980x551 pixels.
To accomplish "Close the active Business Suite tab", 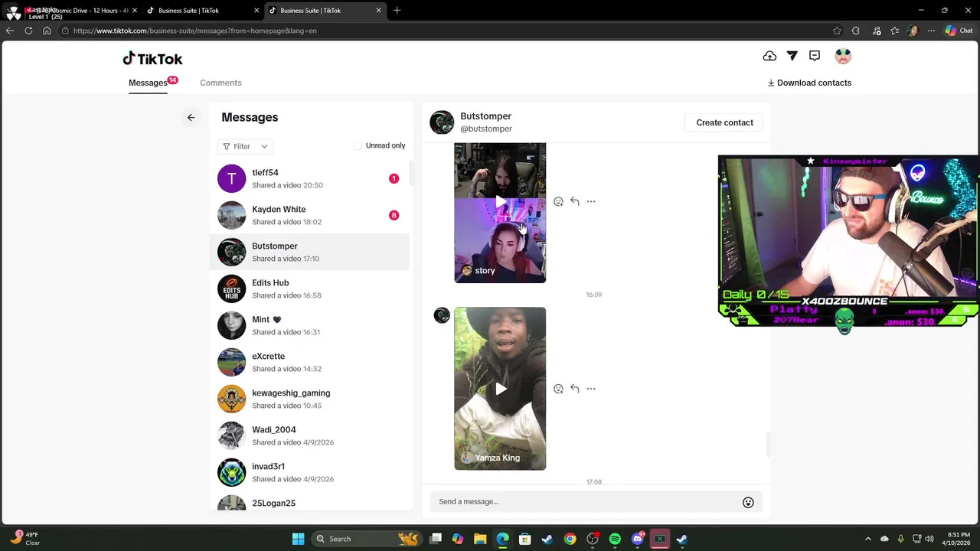I will pos(378,11).
